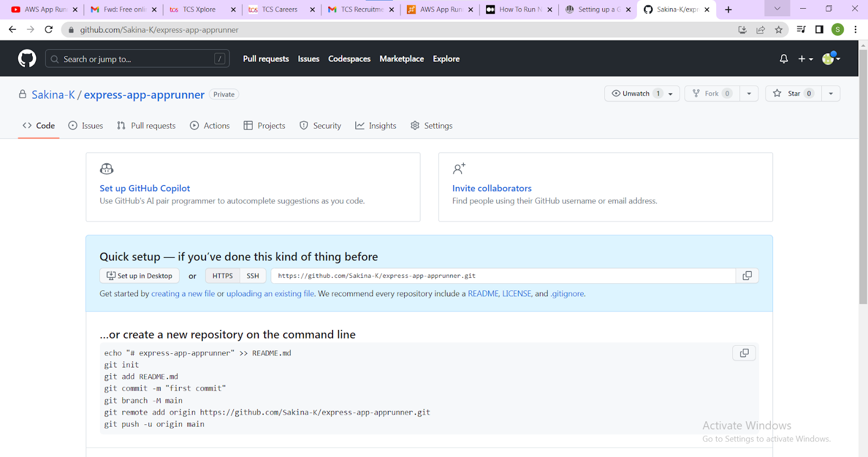Expand the Fork options dropdown arrow

(x=749, y=93)
